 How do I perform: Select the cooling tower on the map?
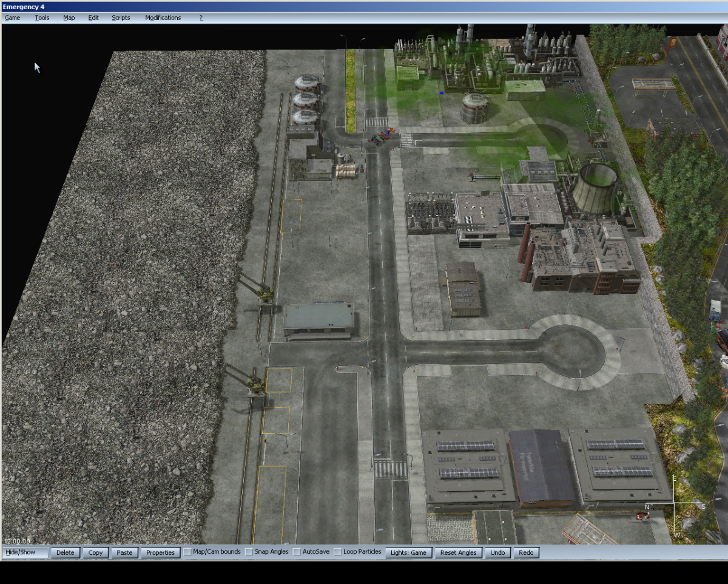[x=595, y=188]
